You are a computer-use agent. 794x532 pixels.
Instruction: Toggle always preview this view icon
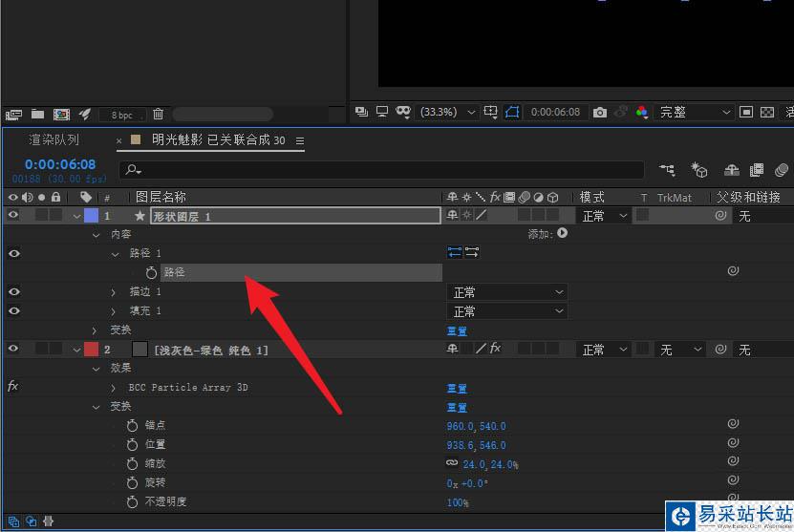tap(361, 112)
